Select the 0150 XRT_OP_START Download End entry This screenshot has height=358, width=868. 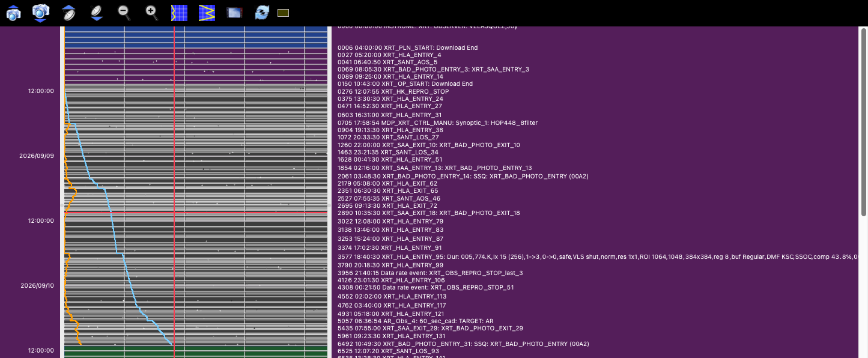[x=405, y=84]
